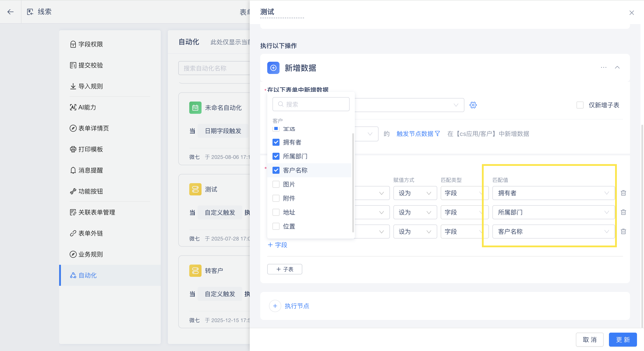Click the 字段权限 lock icon
The height and width of the screenshot is (351, 644).
click(73, 44)
